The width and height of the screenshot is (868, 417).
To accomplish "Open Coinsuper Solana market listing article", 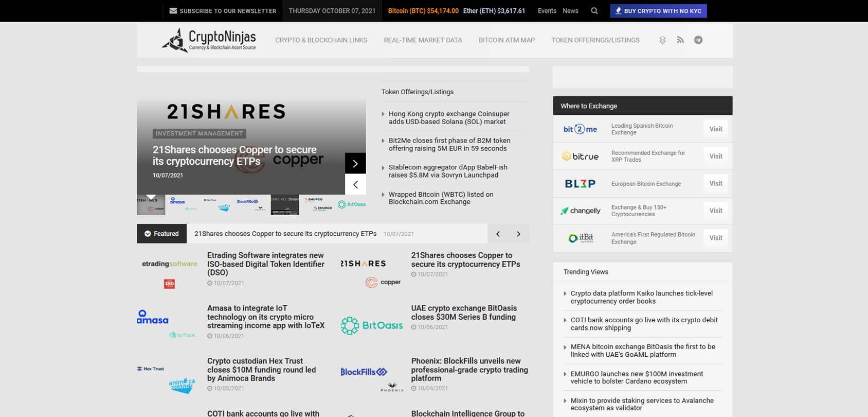I will point(449,118).
